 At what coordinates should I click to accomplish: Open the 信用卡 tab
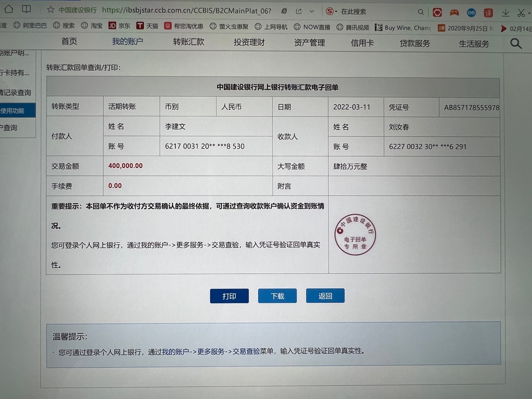pos(362,43)
